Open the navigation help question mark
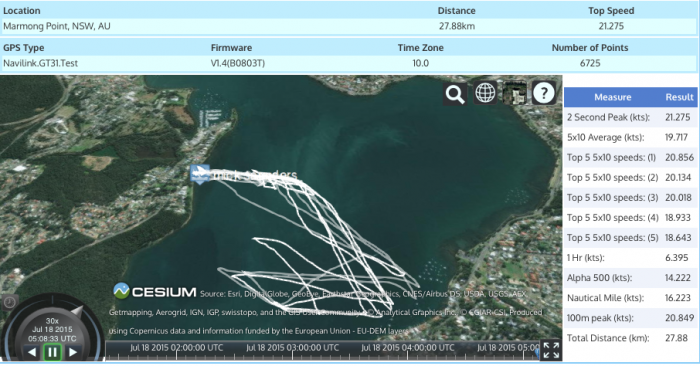Image resolution: width=700 pixels, height=366 pixels. pos(544,93)
